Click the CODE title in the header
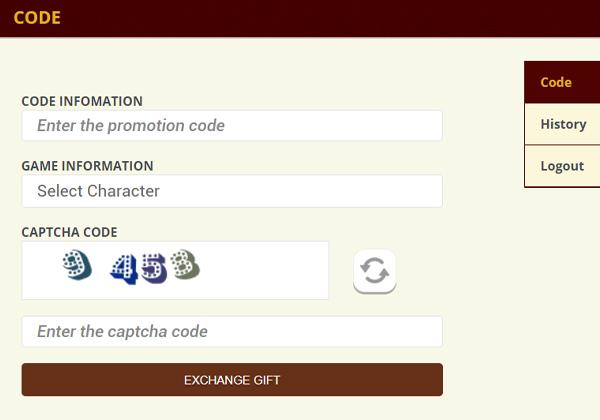The image size is (600, 420). [x=37, y=18]
